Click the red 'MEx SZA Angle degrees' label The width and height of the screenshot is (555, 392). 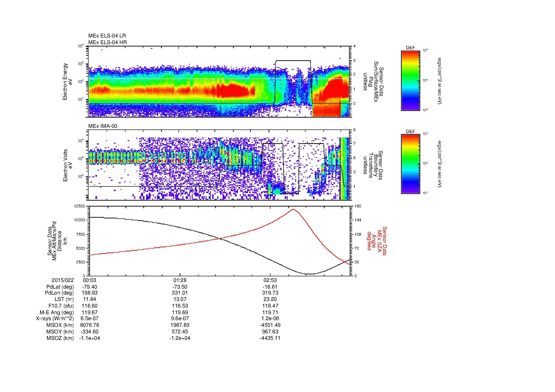point(377,241)
